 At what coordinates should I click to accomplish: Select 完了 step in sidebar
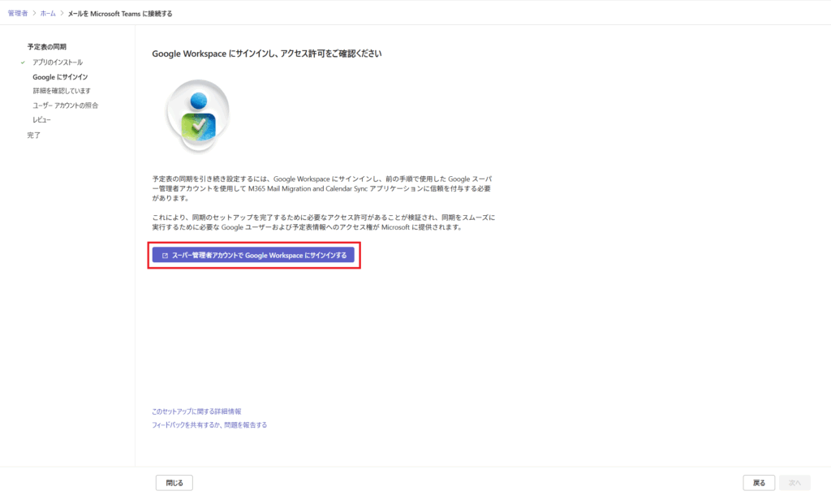(x=34, y=136)
